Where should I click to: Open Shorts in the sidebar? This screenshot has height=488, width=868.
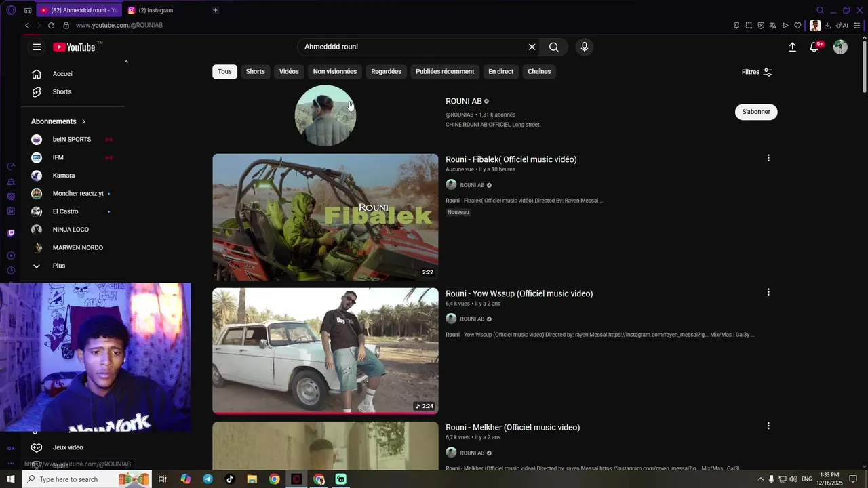[62, 92]
